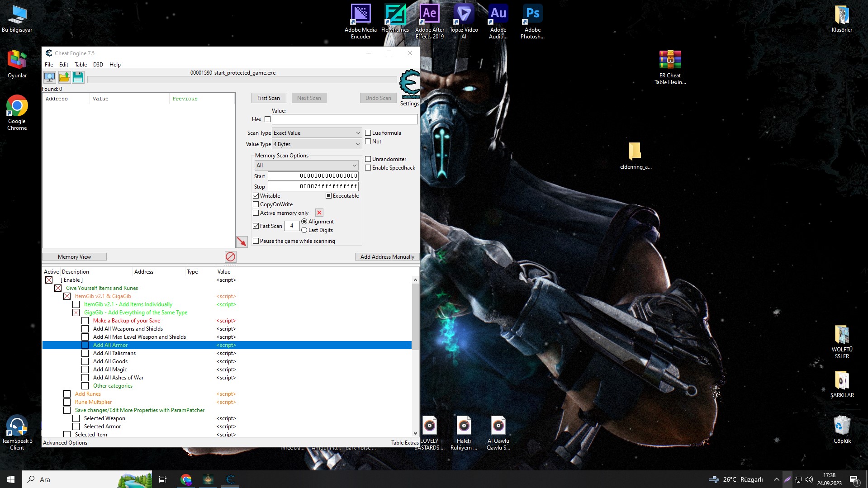Image resolution: width=868 pixels, height=488 pixels.
Task: Open the Memory Scan Options region dropdown
Action: click(x=307, y=166)
